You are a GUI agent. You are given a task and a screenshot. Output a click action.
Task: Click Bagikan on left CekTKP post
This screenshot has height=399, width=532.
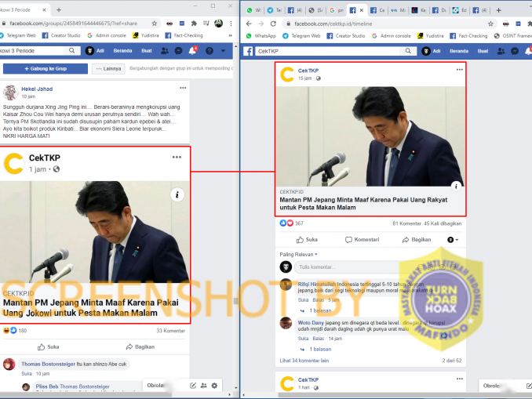click(x=140, y=346)
